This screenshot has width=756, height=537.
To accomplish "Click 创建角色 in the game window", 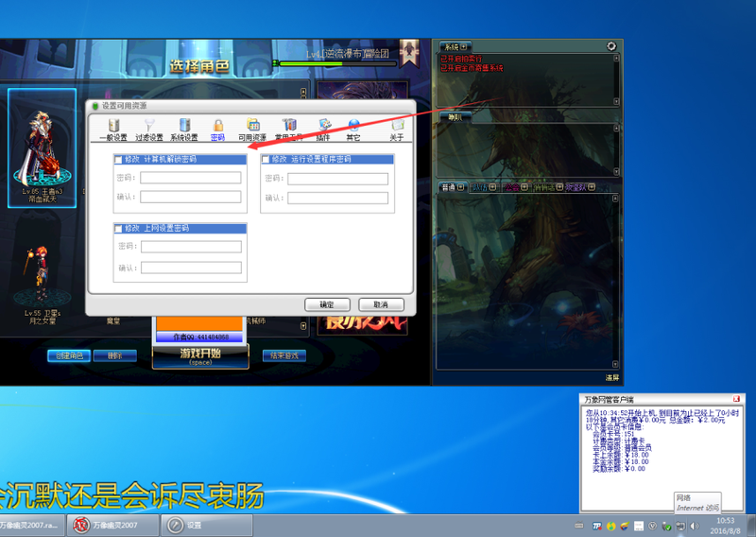I will point(69,355).
